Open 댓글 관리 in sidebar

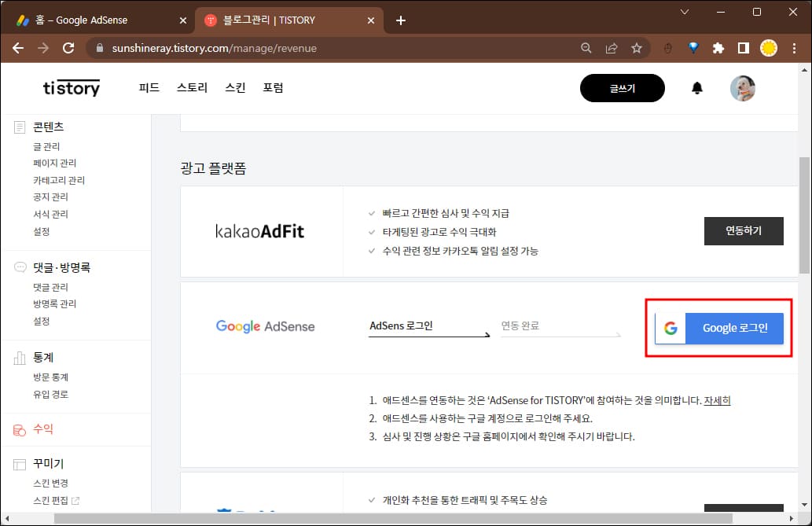(51, 287)
